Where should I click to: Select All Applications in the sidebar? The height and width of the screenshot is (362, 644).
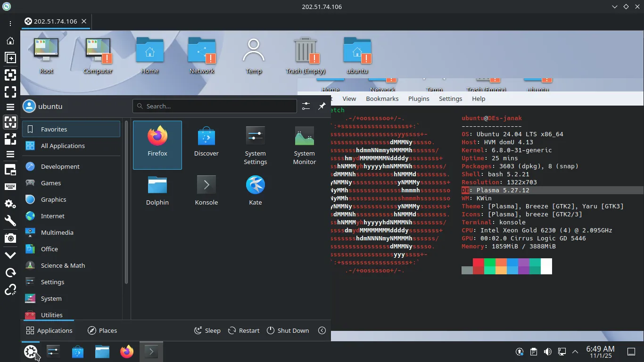coord(63,146)
